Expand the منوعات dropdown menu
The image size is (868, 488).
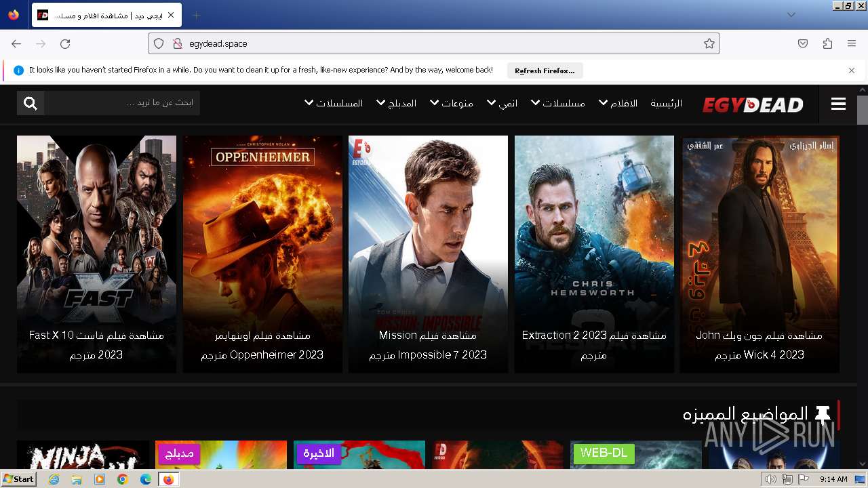click(x=451, y=103)
